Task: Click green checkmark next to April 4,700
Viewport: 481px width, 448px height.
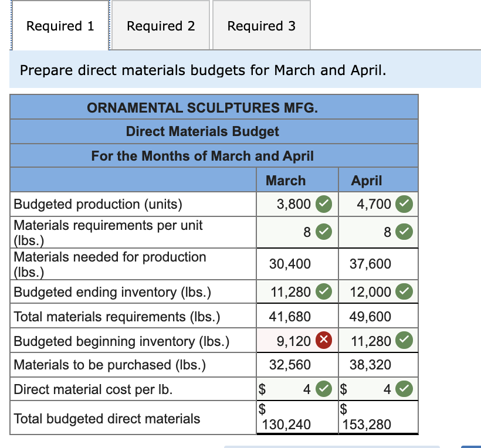Action: coord(404,204)
